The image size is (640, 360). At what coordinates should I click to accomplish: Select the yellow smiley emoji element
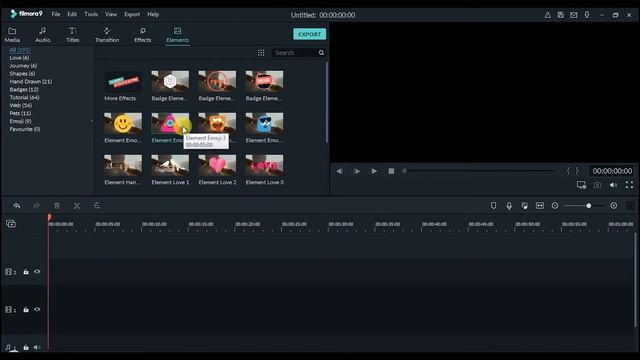tap(123, 123)
